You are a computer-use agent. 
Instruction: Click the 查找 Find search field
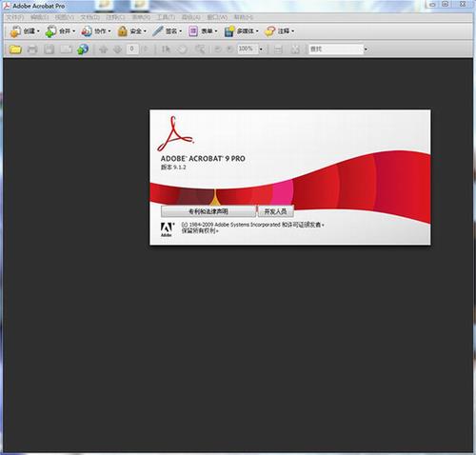(x=336, y=49)
